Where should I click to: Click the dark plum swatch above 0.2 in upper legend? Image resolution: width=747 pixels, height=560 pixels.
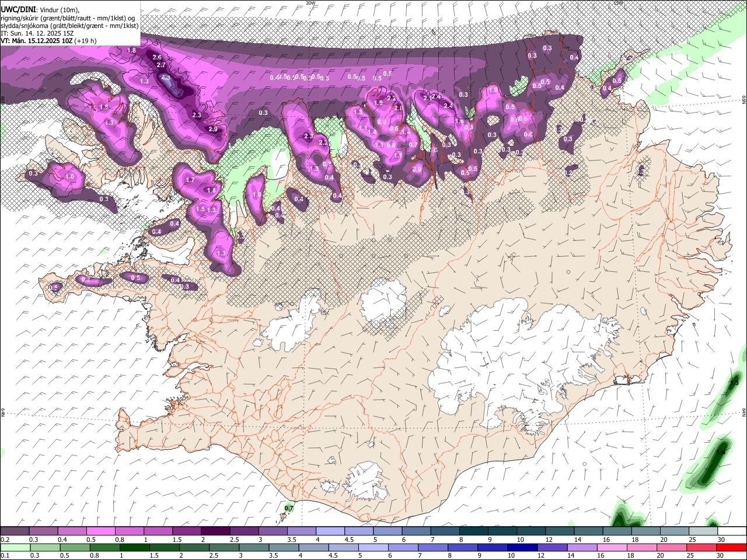pos(15,530)
